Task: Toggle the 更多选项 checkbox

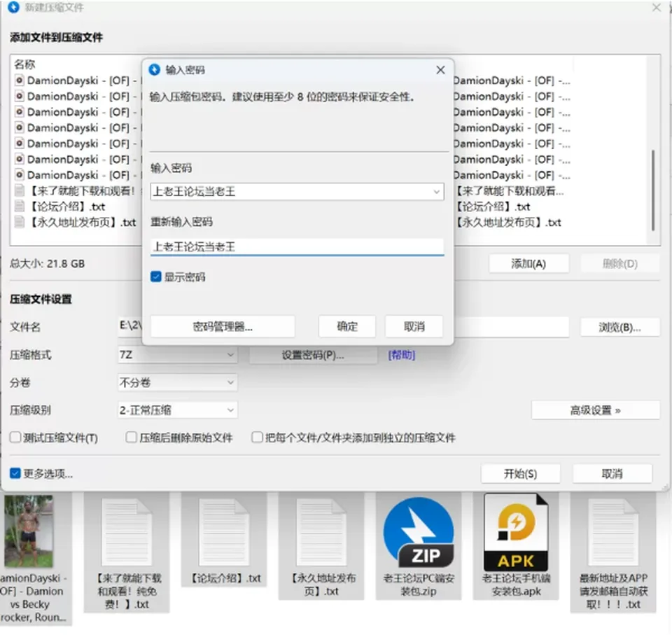Action: click(x=15, y=473)
